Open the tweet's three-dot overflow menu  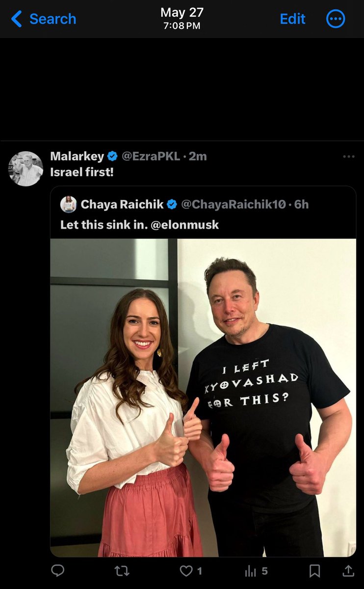click(x=348, y=157)
